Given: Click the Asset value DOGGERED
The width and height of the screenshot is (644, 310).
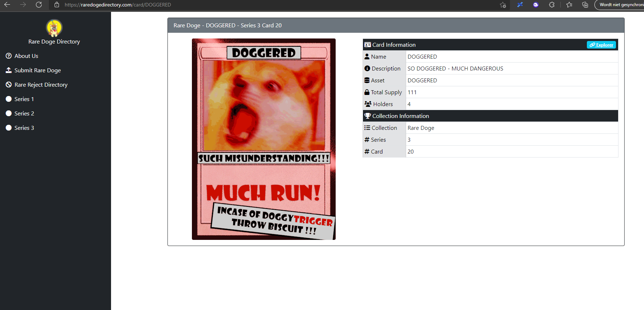Looking at the screenshot, I should pos(422,80).
